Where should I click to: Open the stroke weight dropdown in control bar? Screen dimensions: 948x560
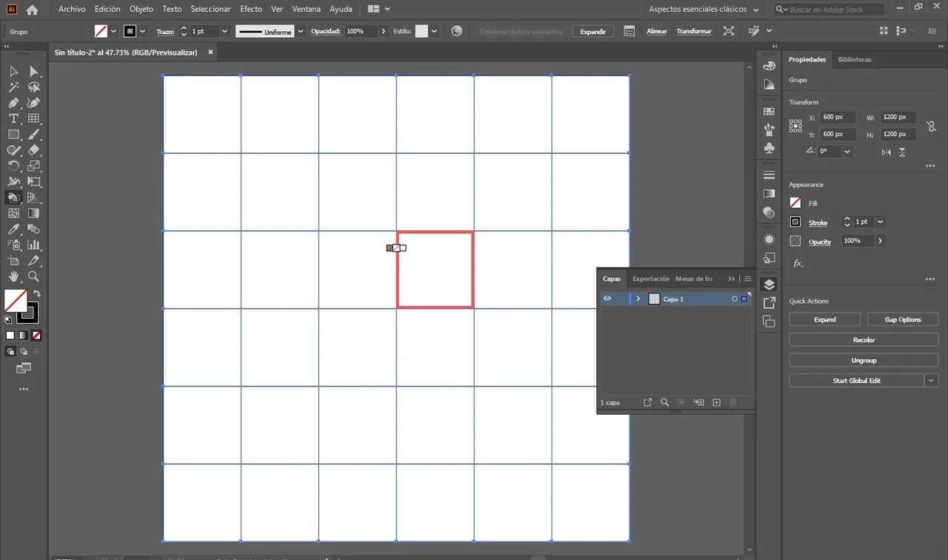click(x=224, y=31)
